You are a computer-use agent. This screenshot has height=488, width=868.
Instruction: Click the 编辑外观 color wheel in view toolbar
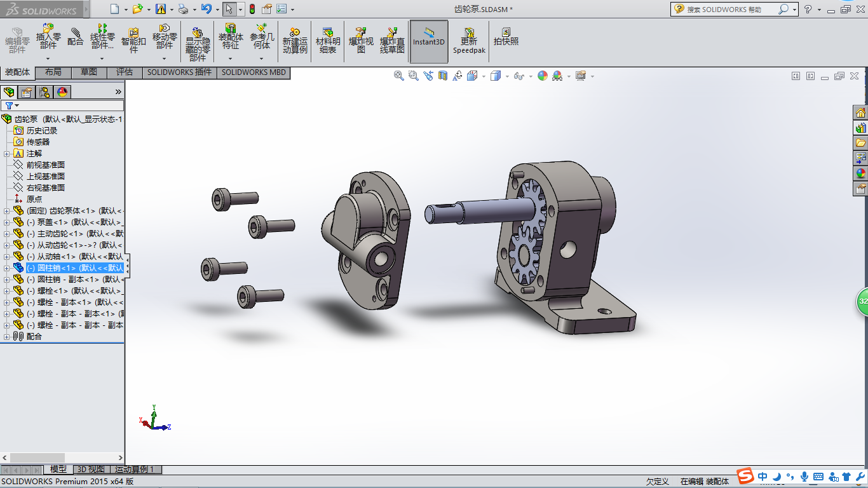point(543,76)
